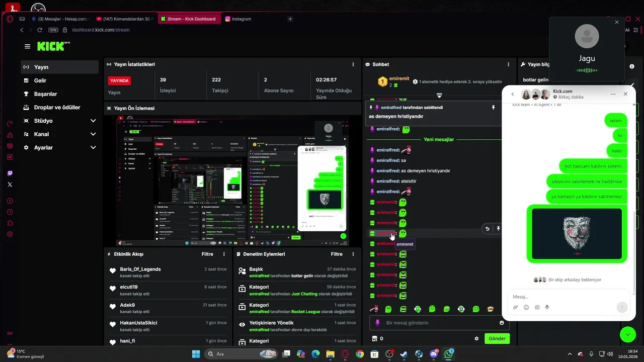644x362 pixels.
Task: Select Yayın in the sidebar
Action: (x=60, y=67)
